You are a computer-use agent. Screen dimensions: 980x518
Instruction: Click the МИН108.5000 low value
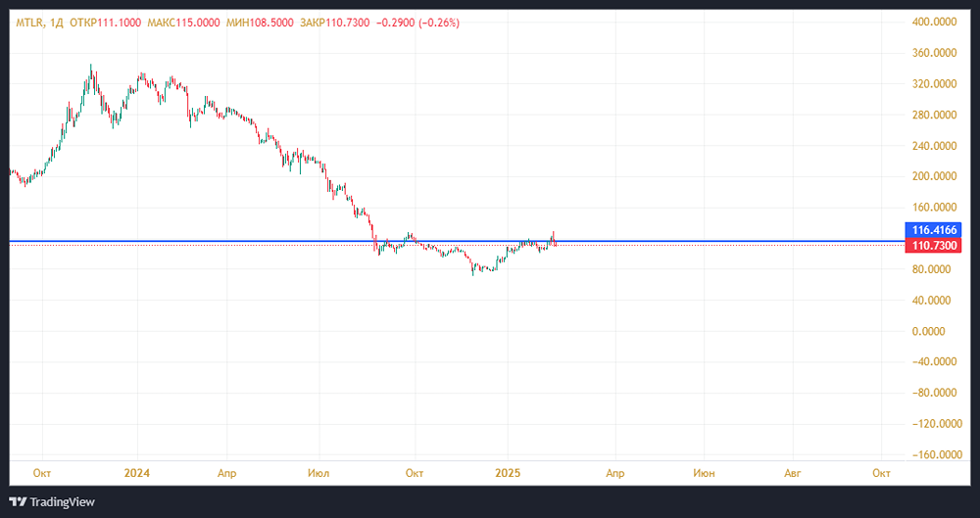click(x=259, y=23)
